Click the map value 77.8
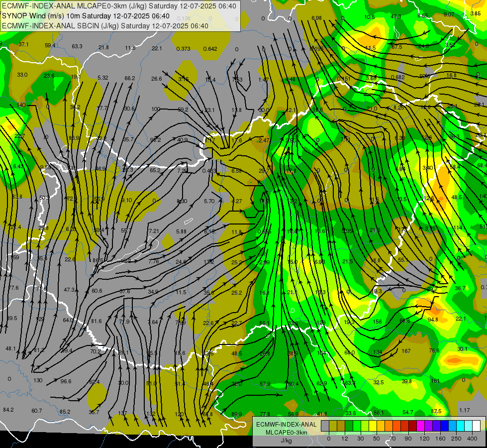 pos(265,414)
